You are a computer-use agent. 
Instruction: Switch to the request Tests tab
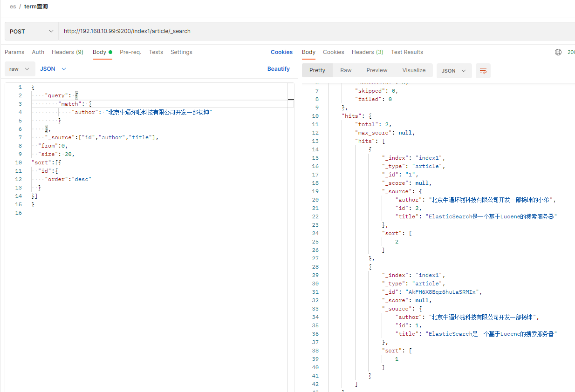point(156,52)
